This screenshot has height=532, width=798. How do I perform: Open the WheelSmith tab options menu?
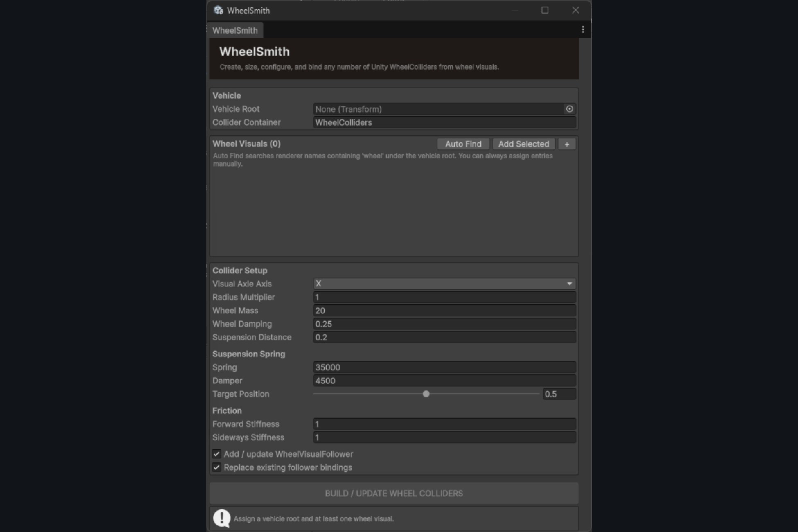583,29
